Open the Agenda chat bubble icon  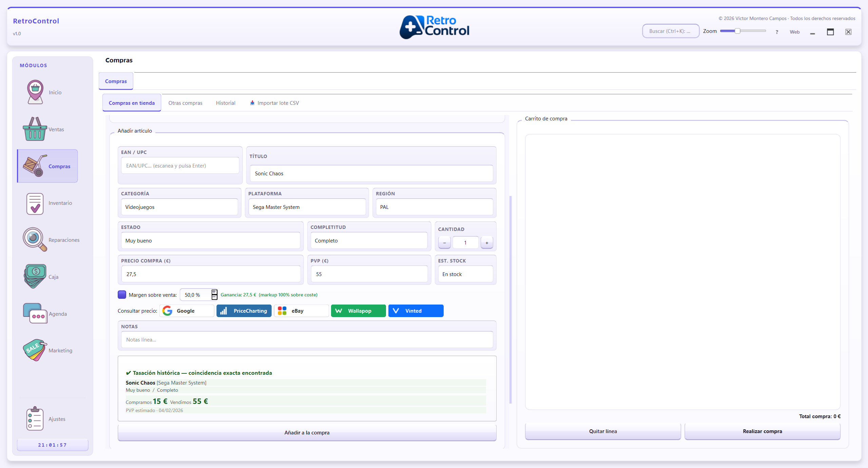35,313
